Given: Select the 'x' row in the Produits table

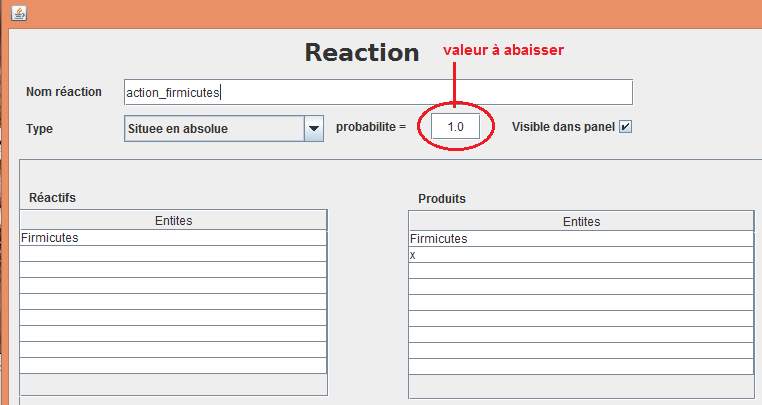Looking at the screenshot, I should pyautogui.click(x=581, y=255).
